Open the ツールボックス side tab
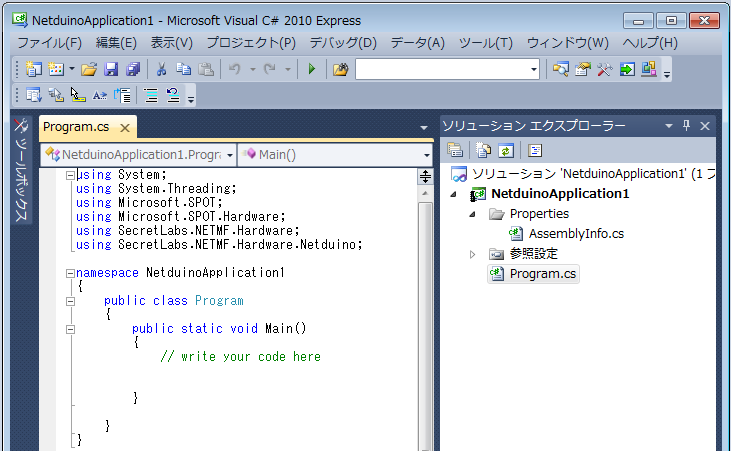 coord(21,170)
